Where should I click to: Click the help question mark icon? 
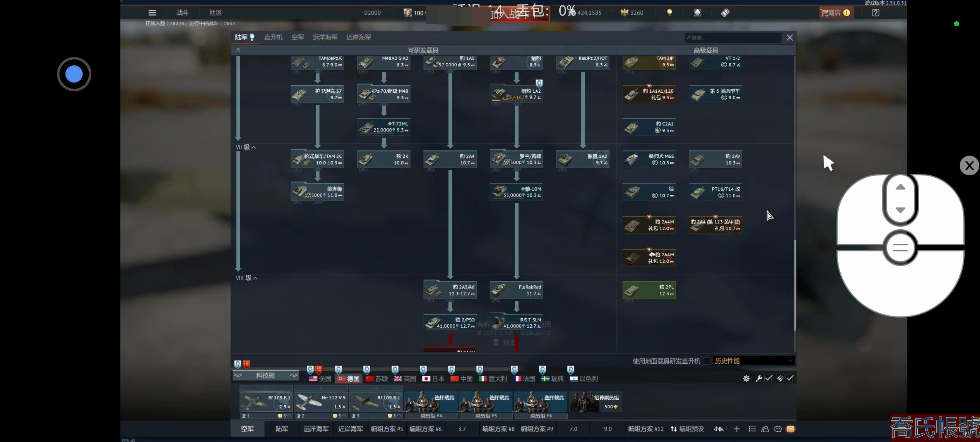coord(875,13)
